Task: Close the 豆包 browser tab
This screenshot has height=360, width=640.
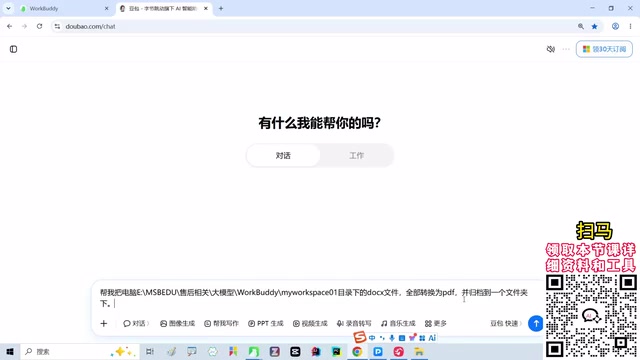Action: coord(206,8)
